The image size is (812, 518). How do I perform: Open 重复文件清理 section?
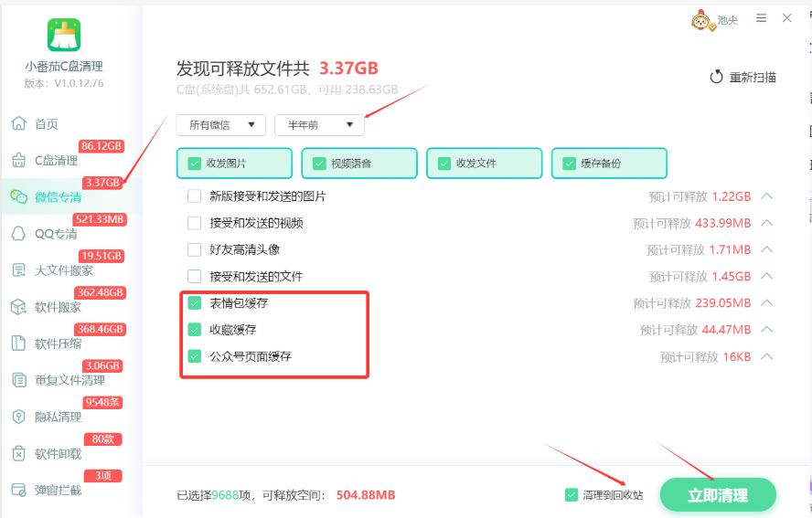coord(71,380)
